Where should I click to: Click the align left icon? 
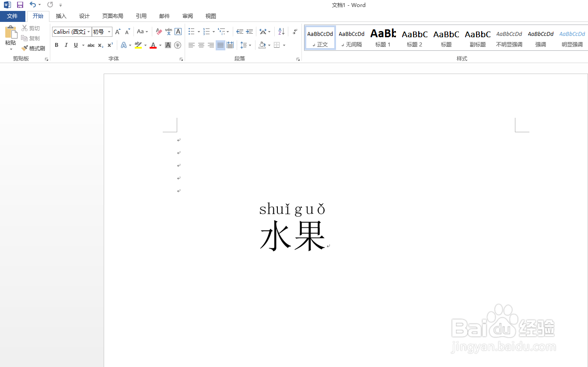[x=192, y=45]
